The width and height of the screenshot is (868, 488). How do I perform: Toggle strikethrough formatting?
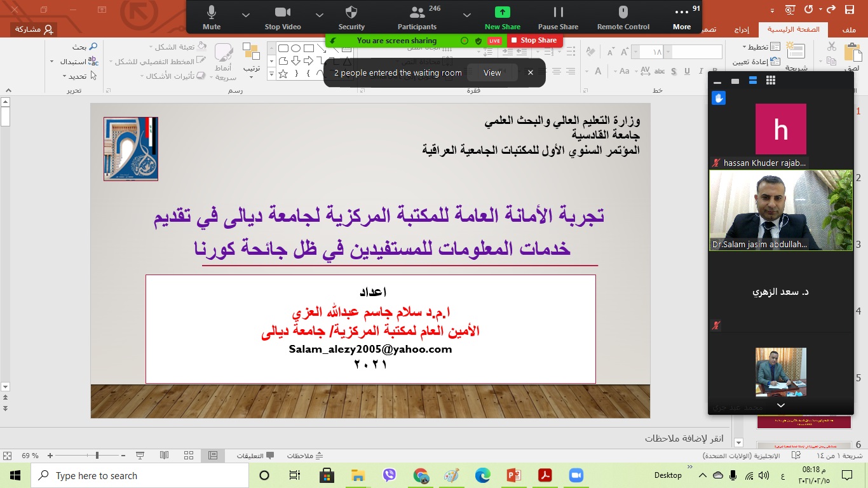[660, 71]
